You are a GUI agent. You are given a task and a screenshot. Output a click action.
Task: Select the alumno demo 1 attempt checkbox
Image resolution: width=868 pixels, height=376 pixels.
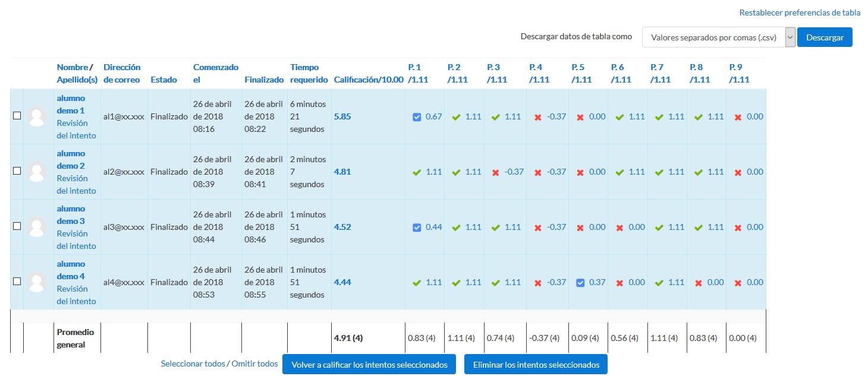[17, 116]
